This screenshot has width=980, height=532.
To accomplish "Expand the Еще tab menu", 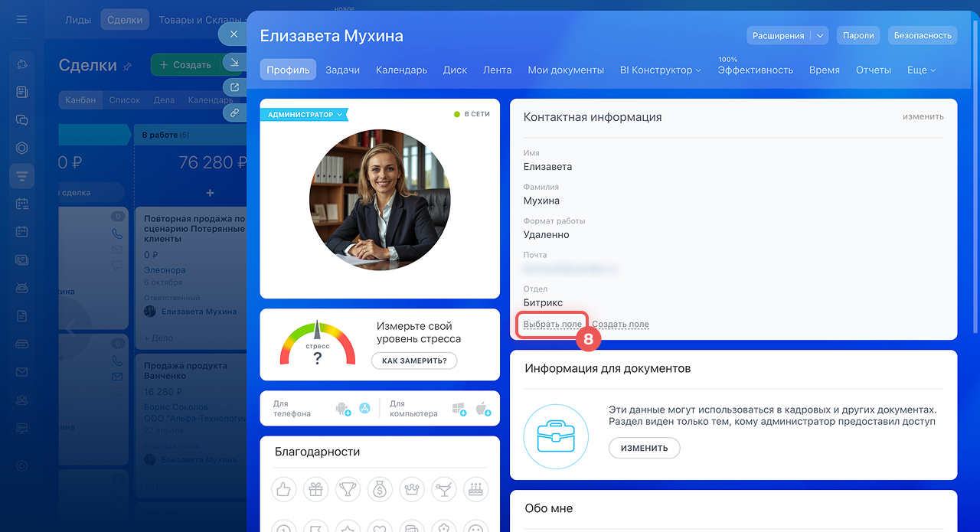I will (921, 70).
